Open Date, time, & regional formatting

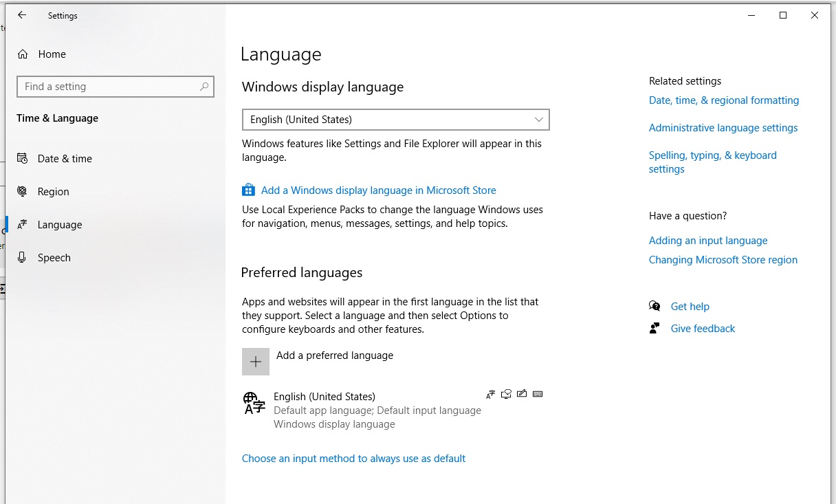[x=724, y=100]
